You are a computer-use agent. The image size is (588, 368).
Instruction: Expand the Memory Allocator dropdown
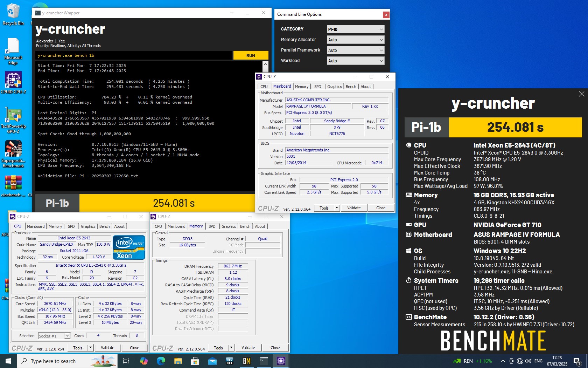[x=356, y=40]
